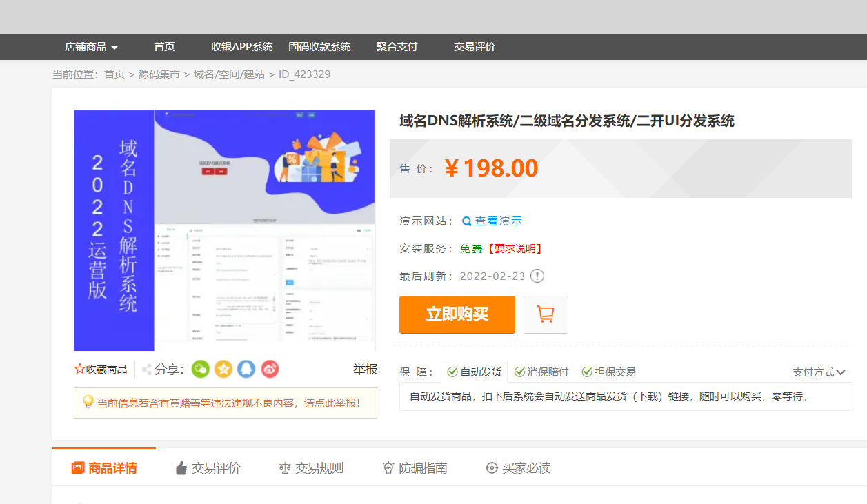Click the Qzone yellow star share icon
The height and width of the screenshot is (504, 867).
click(x=223, y=369)
